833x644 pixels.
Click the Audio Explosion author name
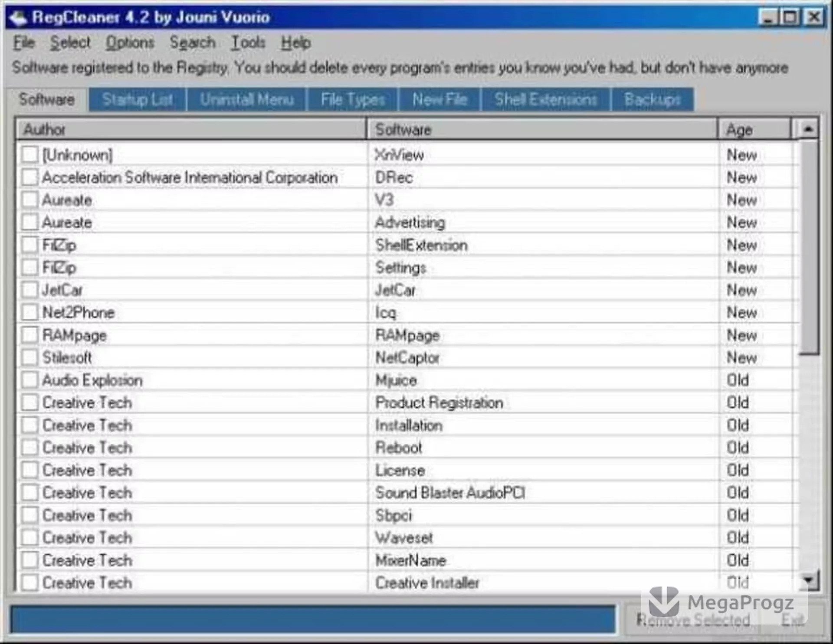(x=92, y=380)
